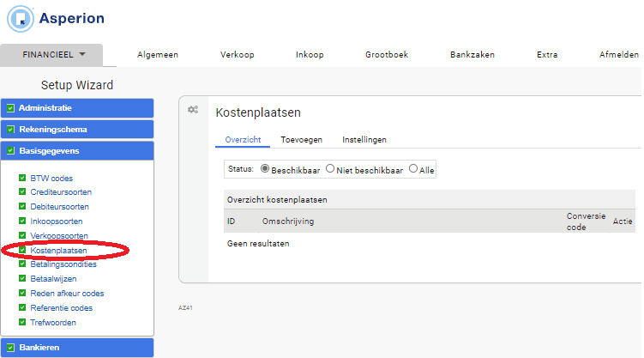Collapse the Basisgegevens wizard section
The width and height of the screenshot is (644, 358).
point(77,151)
